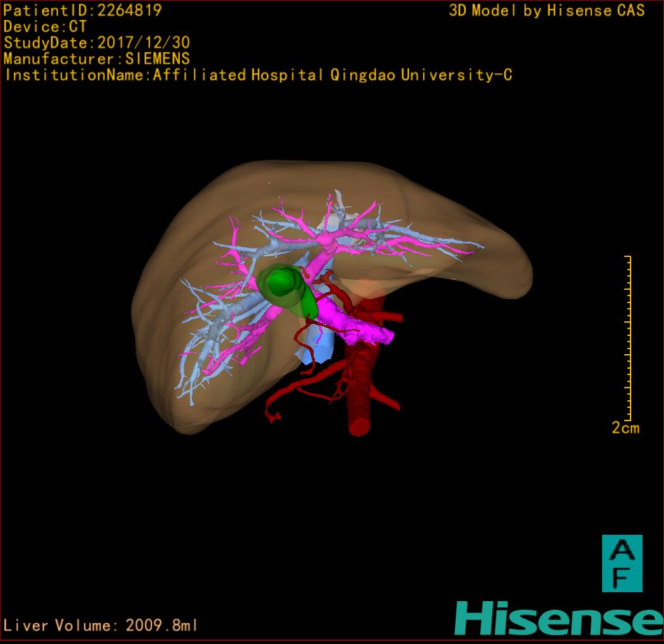Image resolution: width=664 pixels, height=644 pixels.
Task: Click the PatientID:2264819 text
Action: point(83,10)
